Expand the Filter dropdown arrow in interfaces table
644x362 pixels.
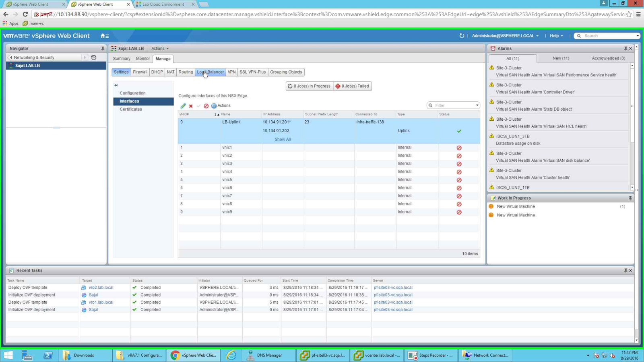coord(477,105)
